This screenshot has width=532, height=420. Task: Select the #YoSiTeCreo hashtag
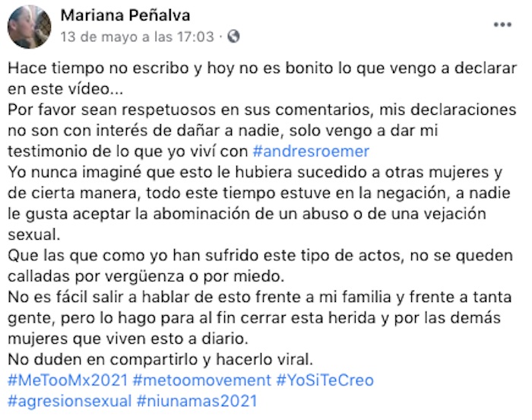(x=325, y=380)
